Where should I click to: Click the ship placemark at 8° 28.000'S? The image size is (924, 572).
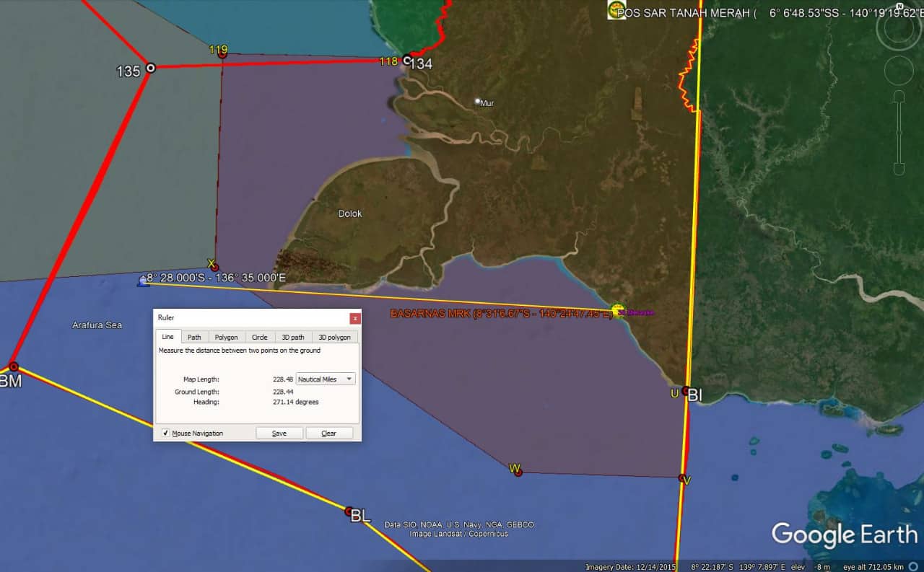point(143,281)
